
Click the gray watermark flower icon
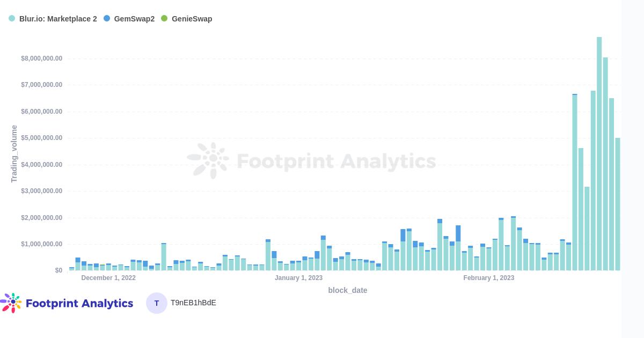pos(208,160)
